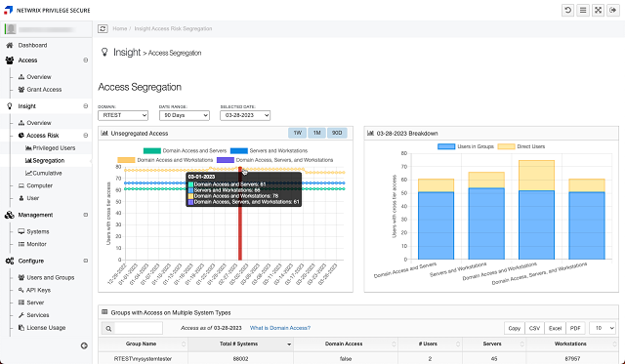
Task: Click the Configure gears icon in sidebar
Action: [x=10, y=261]
